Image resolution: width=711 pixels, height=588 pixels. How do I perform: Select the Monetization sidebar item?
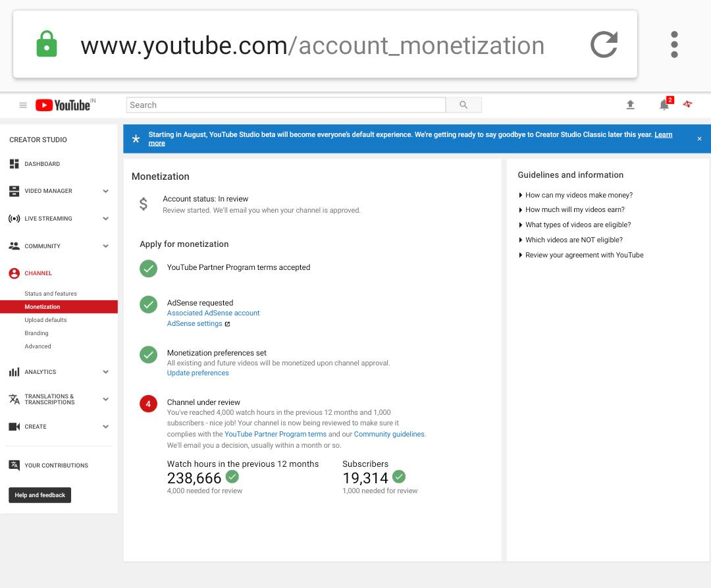59,306
